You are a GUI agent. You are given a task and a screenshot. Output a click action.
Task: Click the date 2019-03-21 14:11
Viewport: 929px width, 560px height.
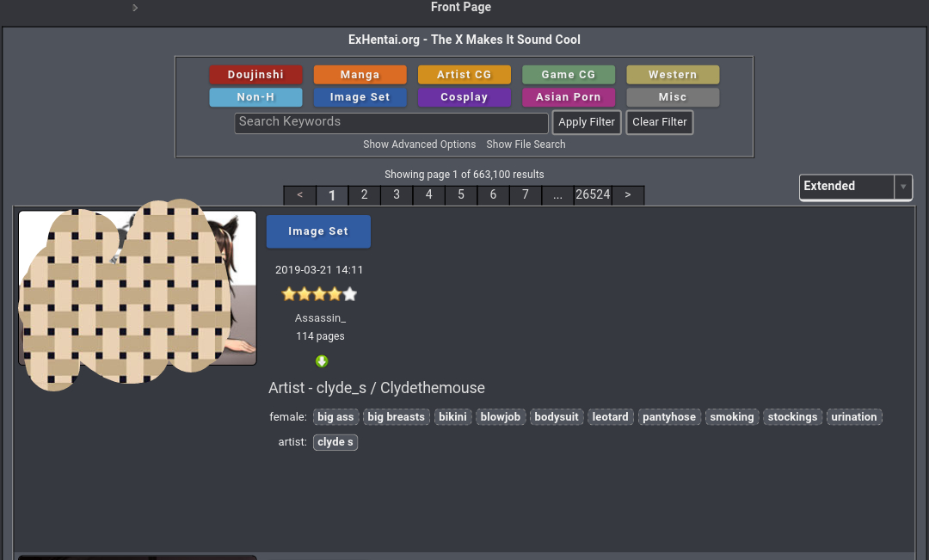(319, 269)
